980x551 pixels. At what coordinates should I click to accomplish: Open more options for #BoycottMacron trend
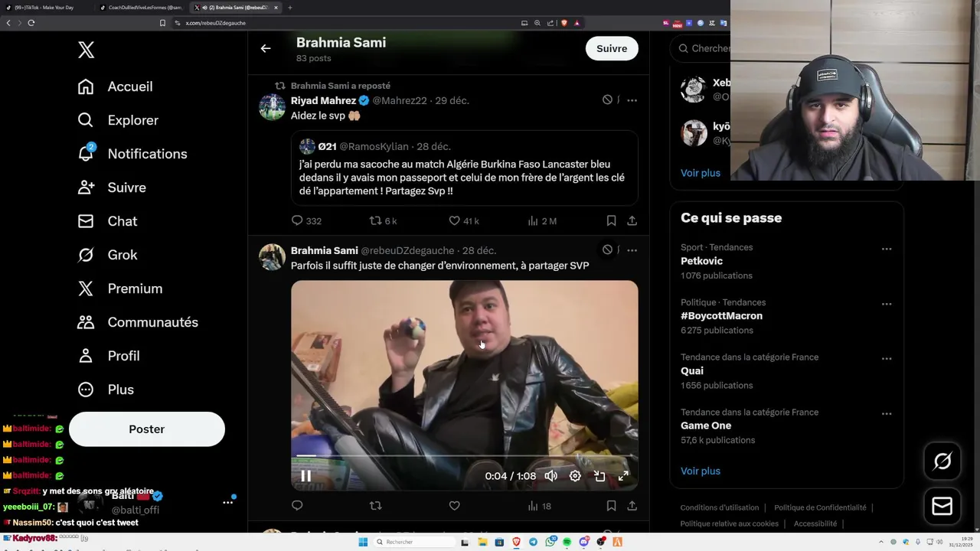887,304
